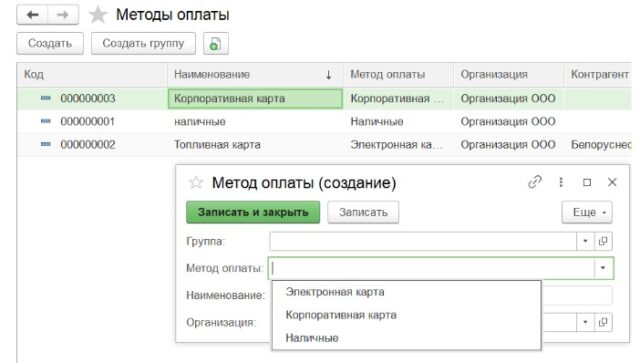Click row marker icon for 000000002
640x363 pixels.
pos(46,144)
